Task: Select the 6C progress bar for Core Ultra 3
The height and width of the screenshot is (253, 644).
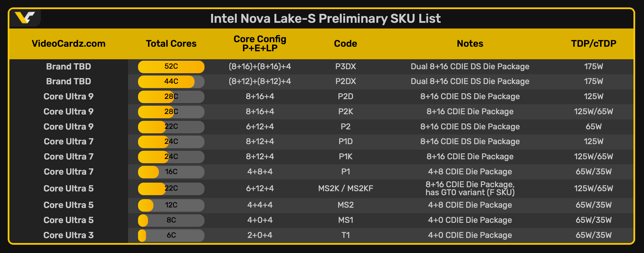Action: (171, 235)
